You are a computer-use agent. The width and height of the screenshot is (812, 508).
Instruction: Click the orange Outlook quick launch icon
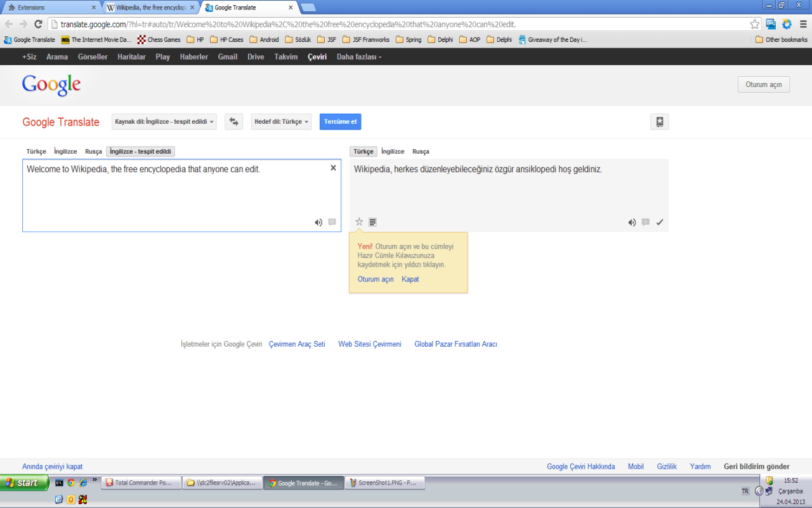[x=70, y=499]
